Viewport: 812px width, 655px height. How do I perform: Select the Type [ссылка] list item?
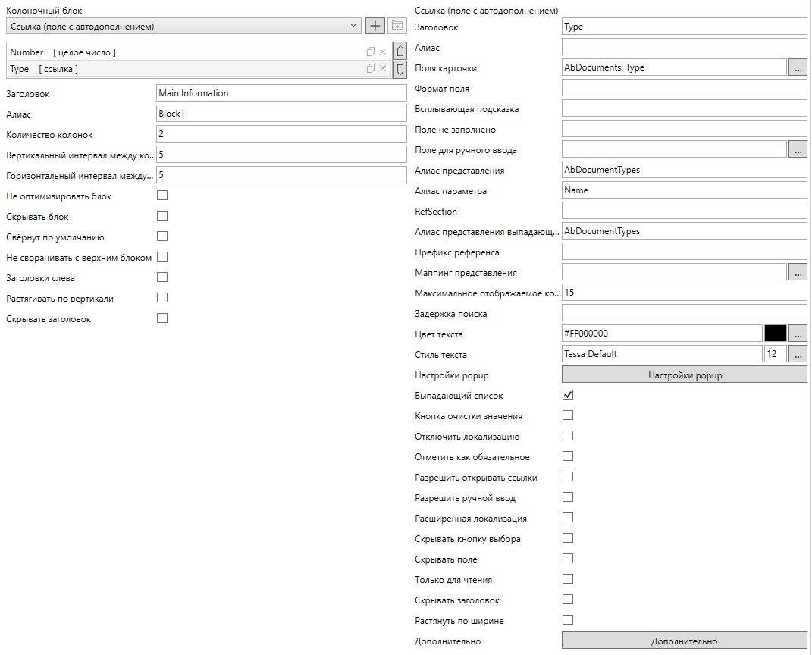coord(182,69)
